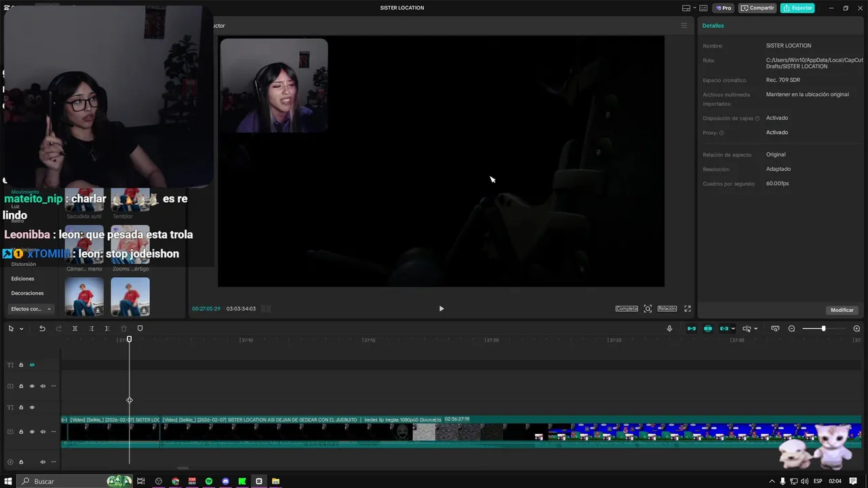Switch to the Detalles tab
The width and height of the screenshot is (868, 488).
click(x=713, y=26)
